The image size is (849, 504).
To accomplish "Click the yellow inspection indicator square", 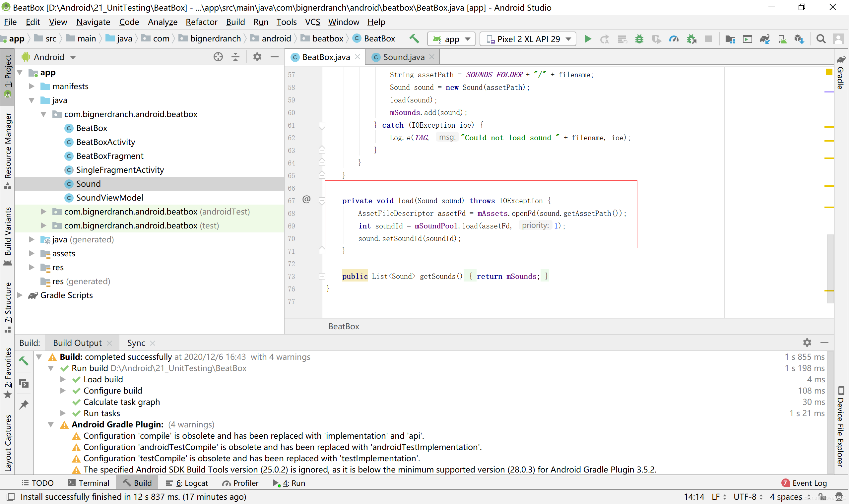I will 829,72.
